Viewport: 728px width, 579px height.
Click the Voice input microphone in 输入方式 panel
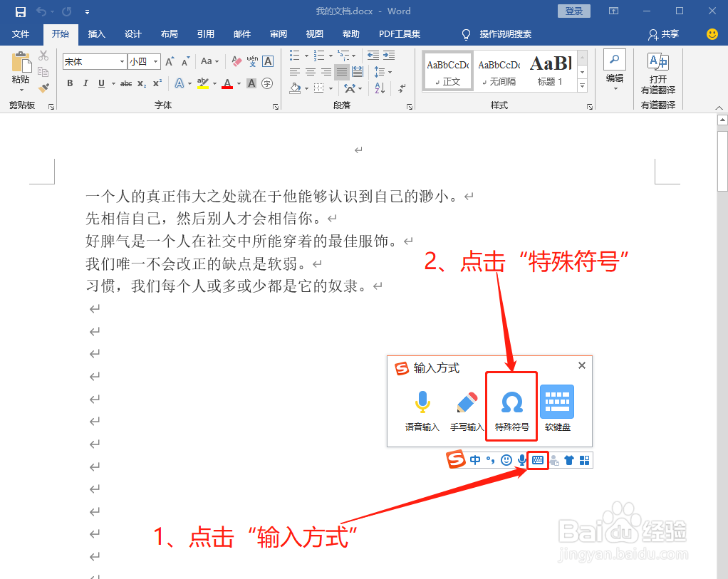pos(422,402)
